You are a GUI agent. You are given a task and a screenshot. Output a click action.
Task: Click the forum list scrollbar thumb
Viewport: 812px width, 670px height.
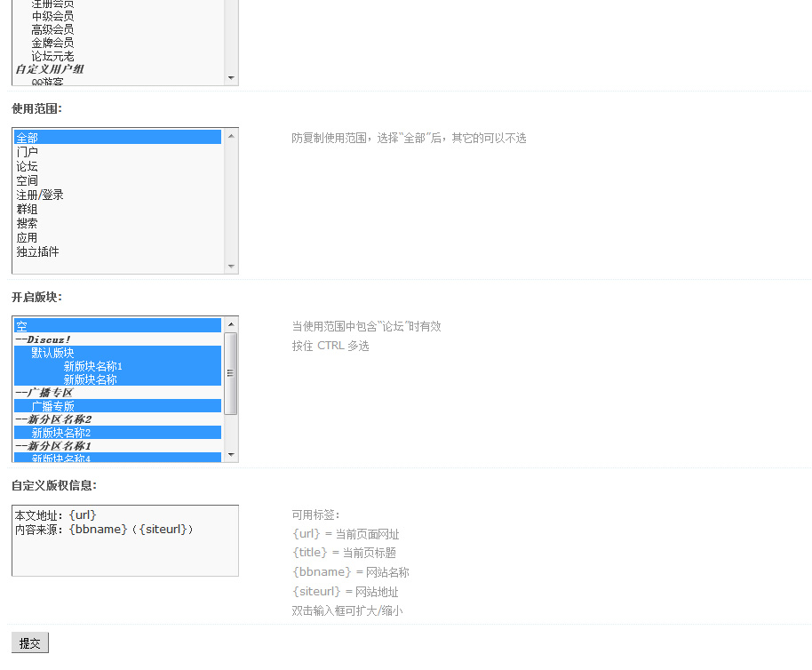click(231, 373)
